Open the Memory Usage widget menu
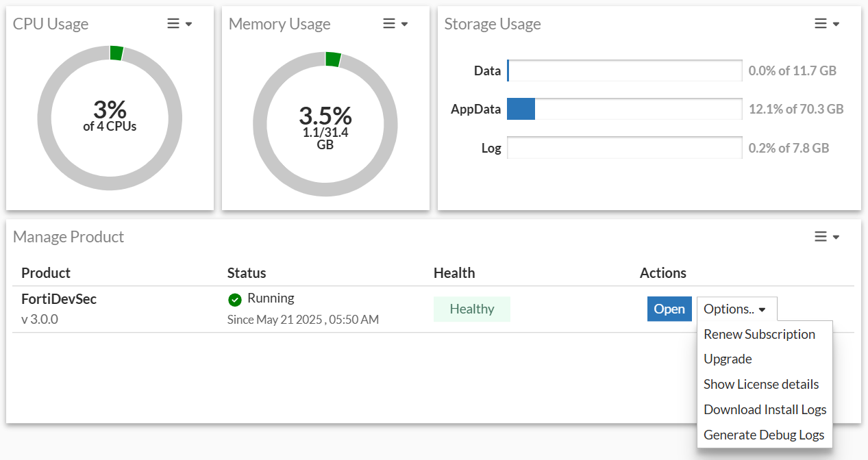This screenshot has height=460, width=868. coord(390,23)
